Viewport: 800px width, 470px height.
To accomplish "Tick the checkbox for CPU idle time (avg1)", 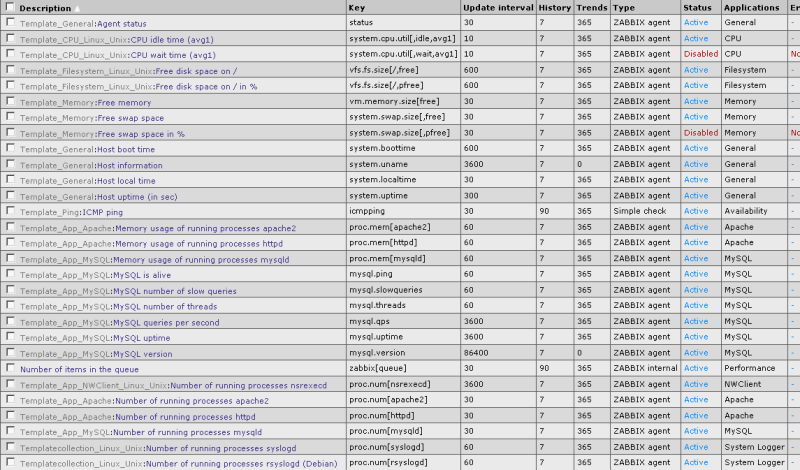I will [10, 38].
